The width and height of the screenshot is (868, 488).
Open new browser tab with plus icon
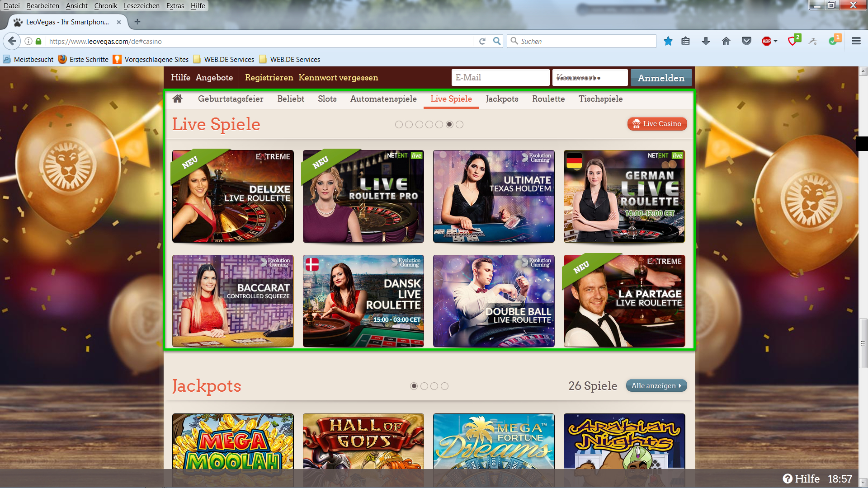pyautogui.click(x=137, y=22)
